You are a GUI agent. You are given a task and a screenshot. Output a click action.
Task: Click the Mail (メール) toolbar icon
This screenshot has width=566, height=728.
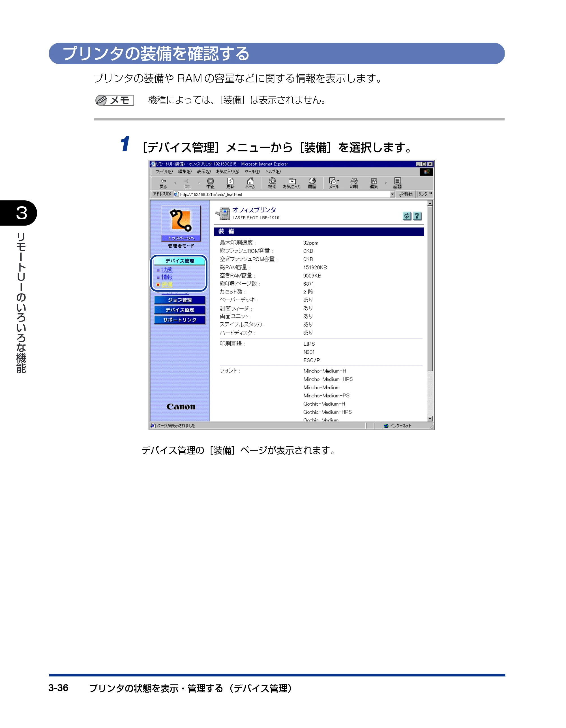coord(333,183)
